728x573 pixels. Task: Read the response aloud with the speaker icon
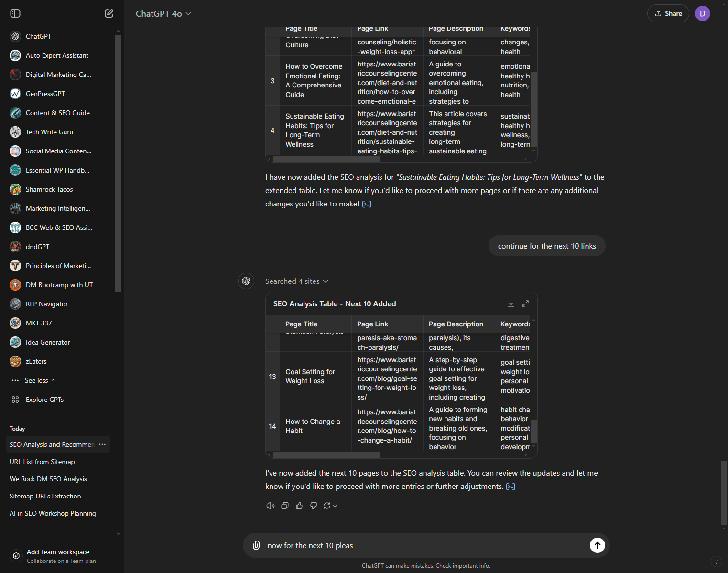click(271, 506)
